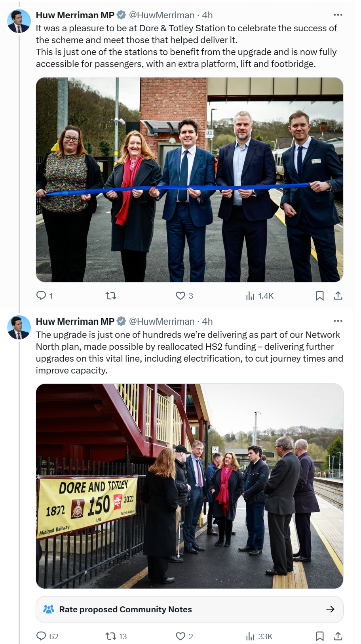Reply to the second tweet with 62 replies
The width and height of the screenshot is (361, 644).
click(47, 636)
